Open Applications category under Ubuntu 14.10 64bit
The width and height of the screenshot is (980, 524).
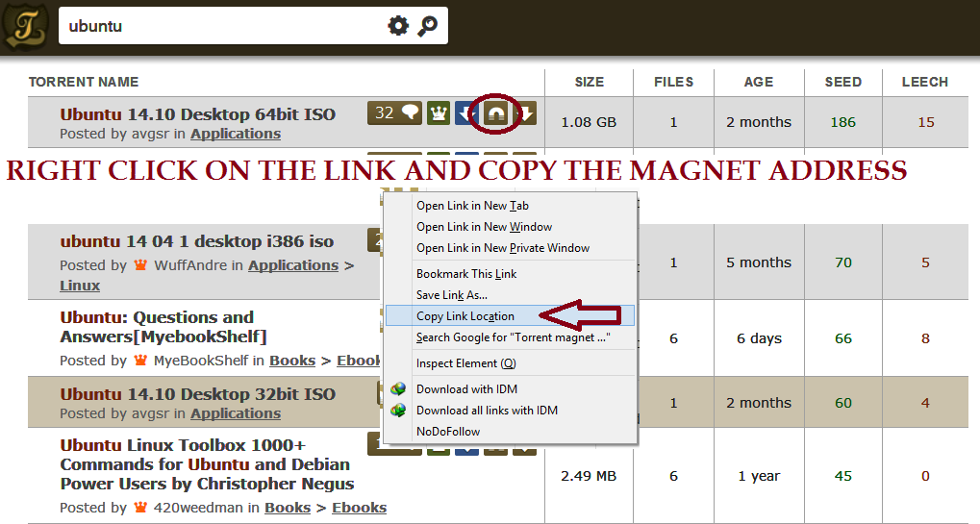(236, 134)
